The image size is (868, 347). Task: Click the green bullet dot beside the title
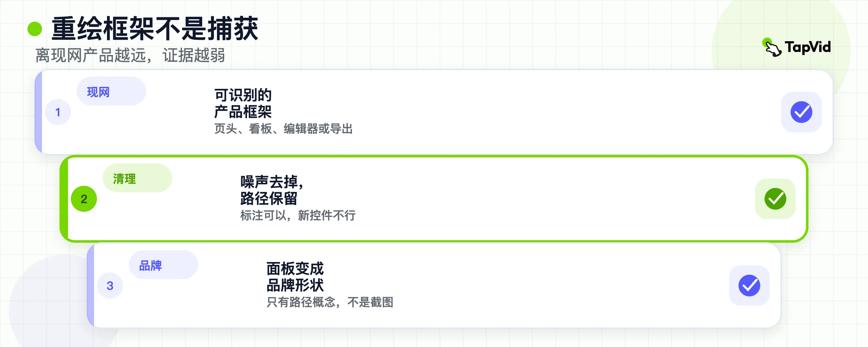coord(35,29)
